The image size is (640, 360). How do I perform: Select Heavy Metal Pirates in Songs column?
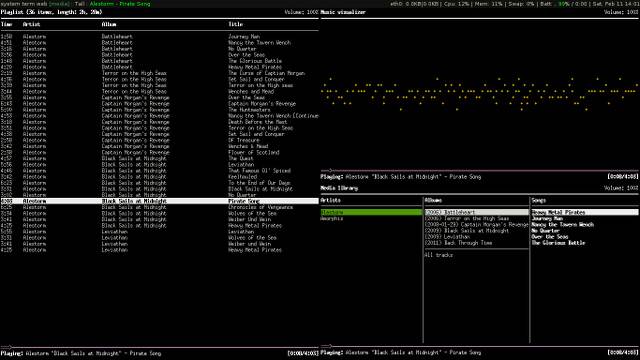point(585,212)
